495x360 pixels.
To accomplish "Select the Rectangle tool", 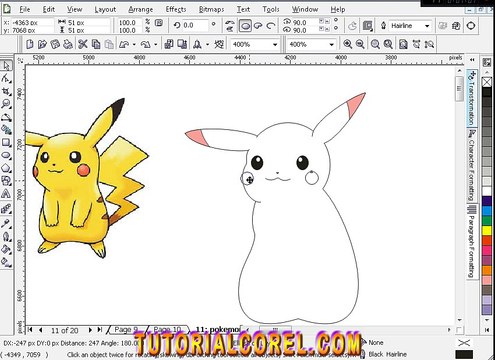I will point(6,143).
